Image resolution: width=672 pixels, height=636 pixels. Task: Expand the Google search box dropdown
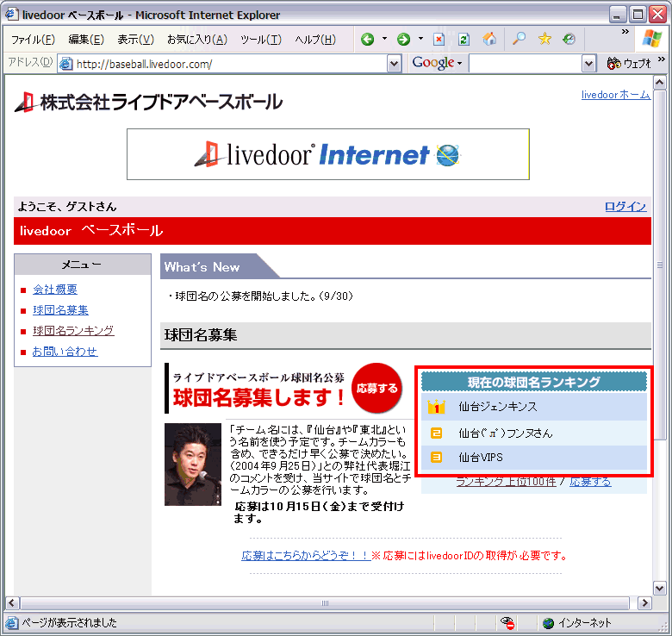click(588, 64)
